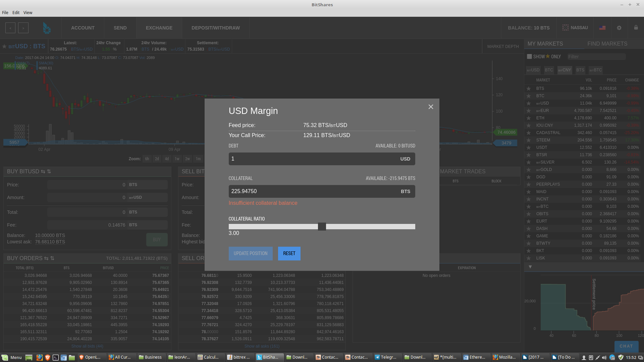The image size is (644, 362).
Task: Set chart zoom to 1w
Action: click(177, 159)
